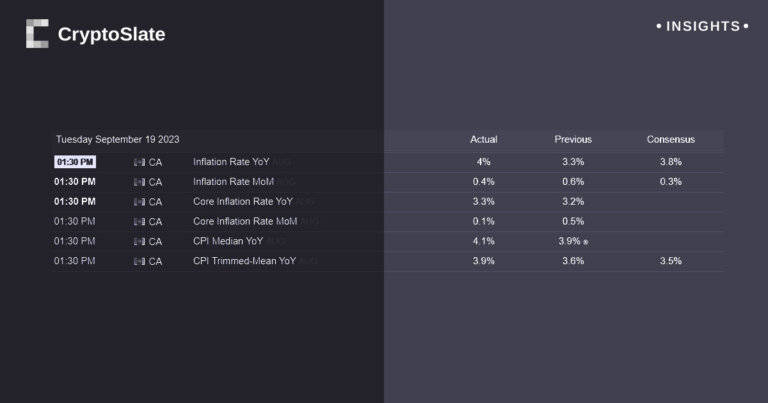The height and width of the screenshot is (403, 768).
Task: Click the highlighted 01:30 PM time badge
Action: pos(75,162)
